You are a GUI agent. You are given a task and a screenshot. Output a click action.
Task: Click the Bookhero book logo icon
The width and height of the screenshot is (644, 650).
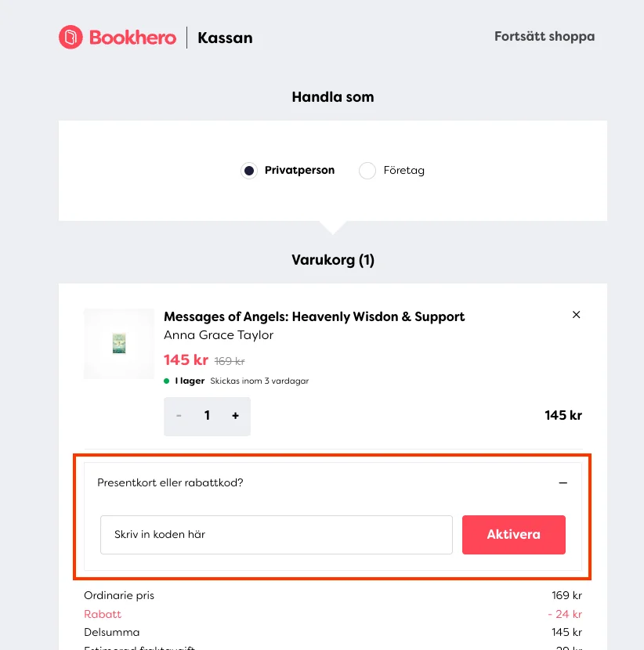tap(71, 37)
